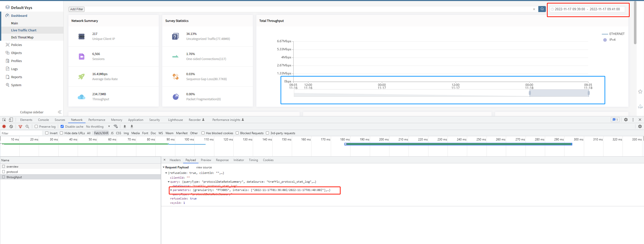The width and height of the screenshot is (644, 244).
Task: Open the inspect element picker tool
Action: [4, 120]
